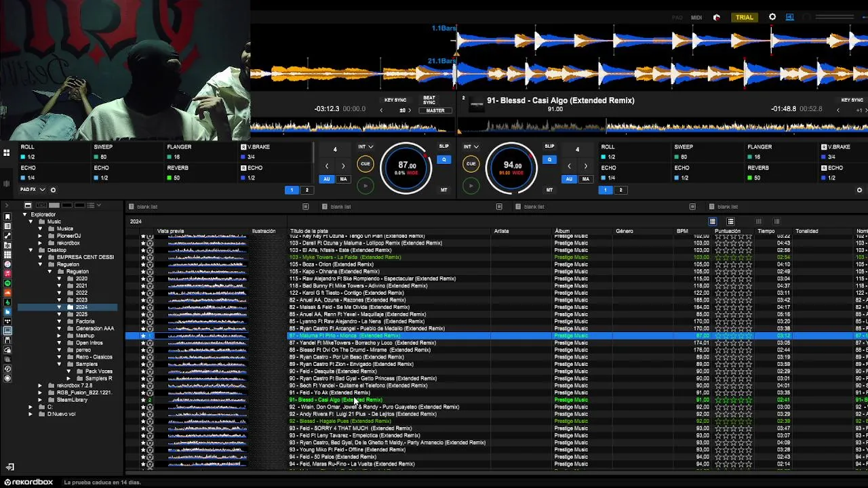The height and width of the screenshot is (488, 868).
Task: Open deck 2 pad settings gear
Action: coord(860,190)
